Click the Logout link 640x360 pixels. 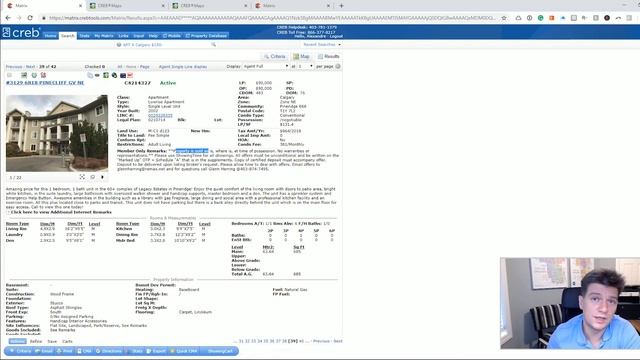coord(336,36)
